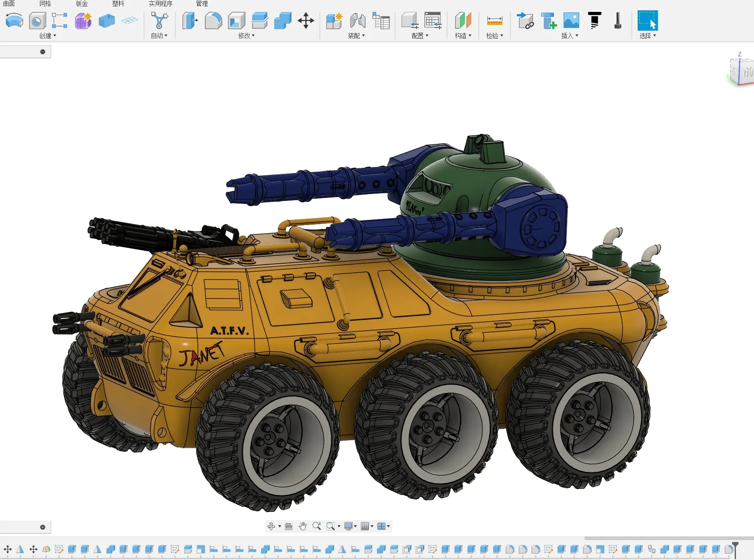This screenshot has height=560, width=754.
Task: Select the Press Pull tool
Action: (x=189, y=21)
